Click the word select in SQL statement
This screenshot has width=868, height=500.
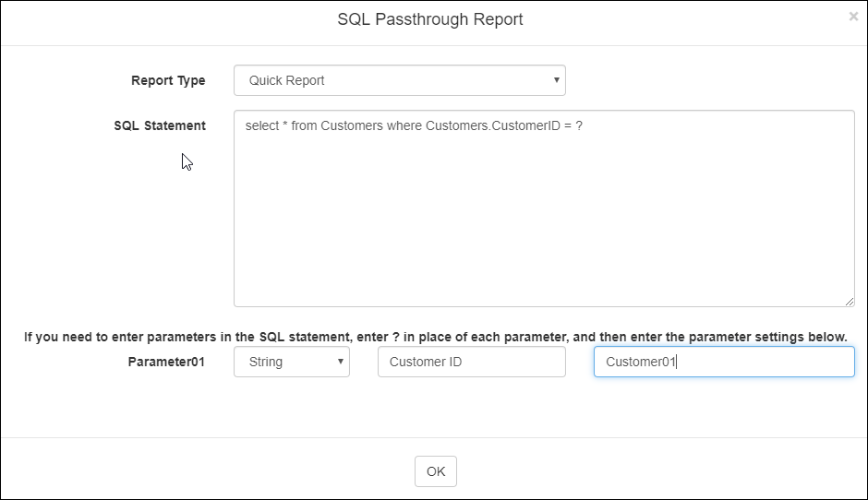click(x=262, y=125)
